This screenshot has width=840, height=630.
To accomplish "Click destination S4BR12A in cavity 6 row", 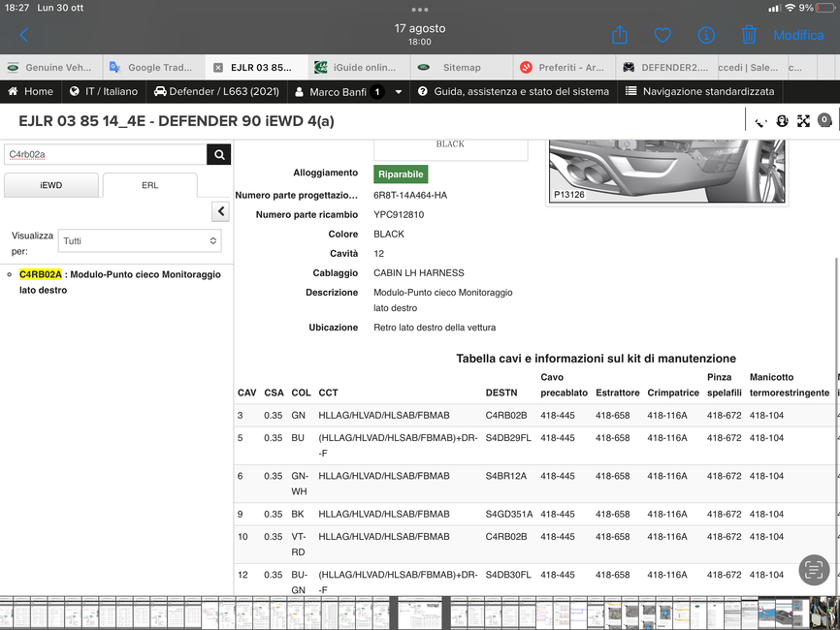I will point(505,476).
